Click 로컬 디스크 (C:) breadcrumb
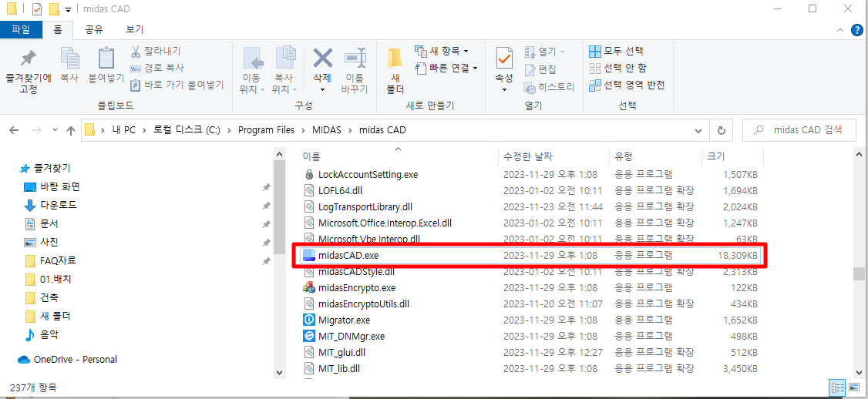The height and width of the screenshot is (399, 868). point(186,131)
